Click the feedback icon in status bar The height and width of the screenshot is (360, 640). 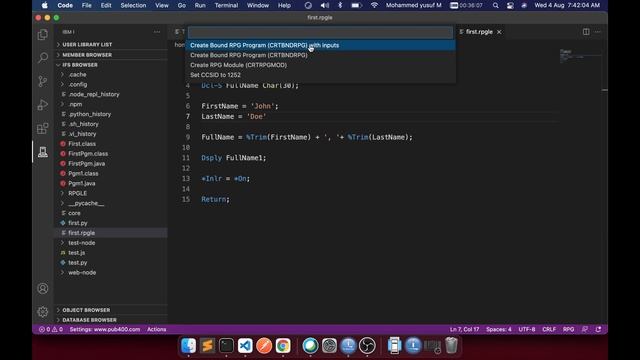click(585, 329)
